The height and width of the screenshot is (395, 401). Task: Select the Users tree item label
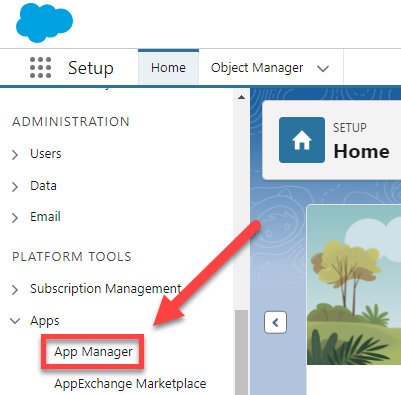coord(46,154)
